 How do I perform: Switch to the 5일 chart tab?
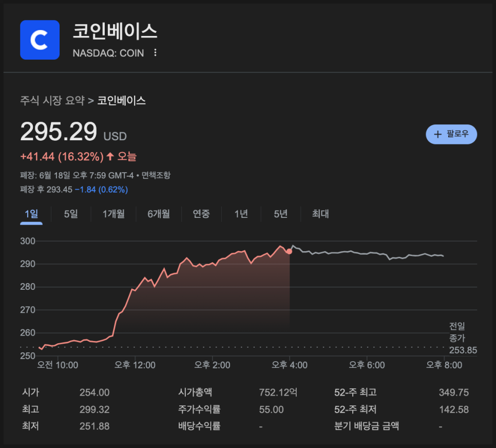(x=71, y=214)
